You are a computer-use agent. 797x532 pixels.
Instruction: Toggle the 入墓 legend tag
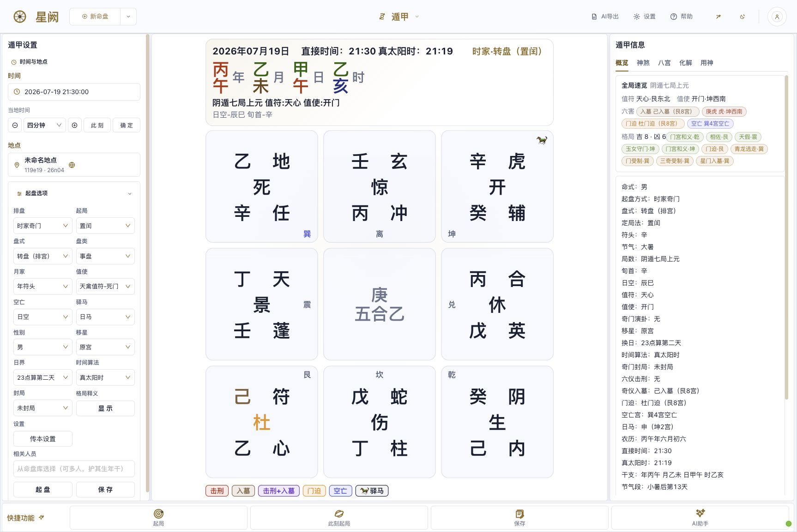coord(243,491)
